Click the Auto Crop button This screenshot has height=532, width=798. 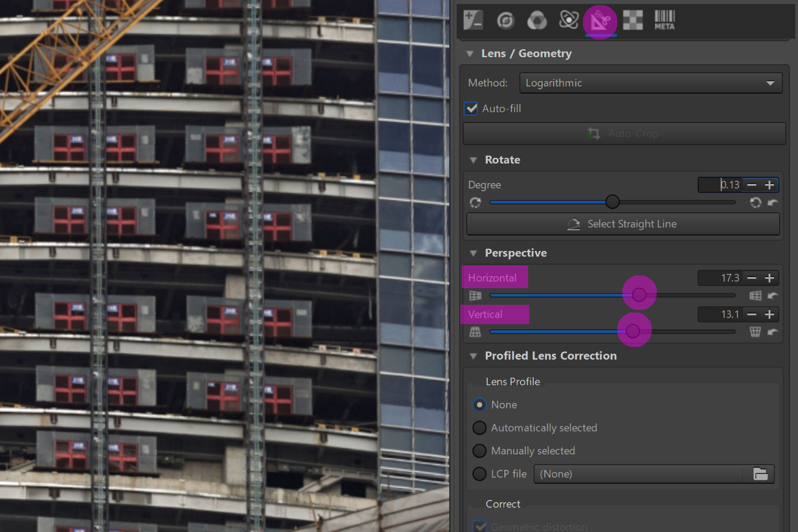coord(624,134)
